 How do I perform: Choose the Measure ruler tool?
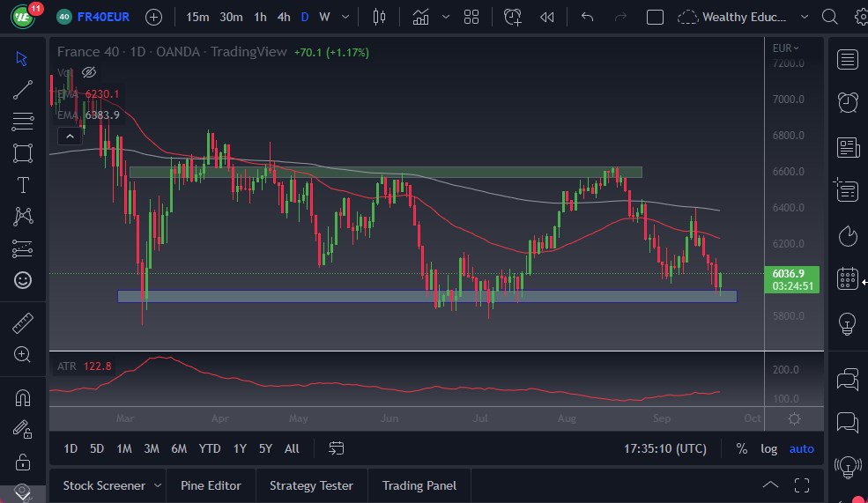(x=23, y=322)
